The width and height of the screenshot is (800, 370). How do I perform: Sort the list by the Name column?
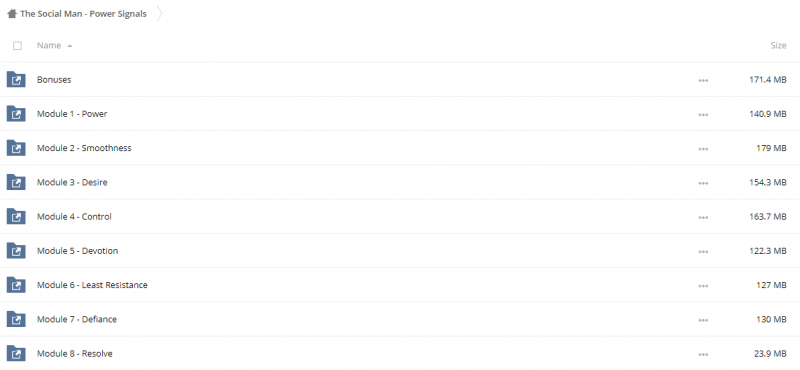pyautogui.click(x=49, y=45)
